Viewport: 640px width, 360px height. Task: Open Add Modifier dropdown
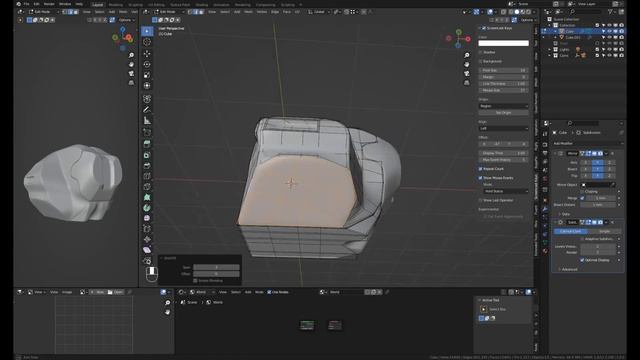588,144
